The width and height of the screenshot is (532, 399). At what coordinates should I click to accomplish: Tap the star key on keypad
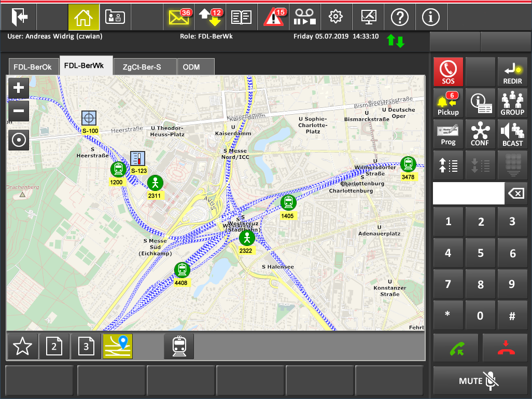click(448, 315)
